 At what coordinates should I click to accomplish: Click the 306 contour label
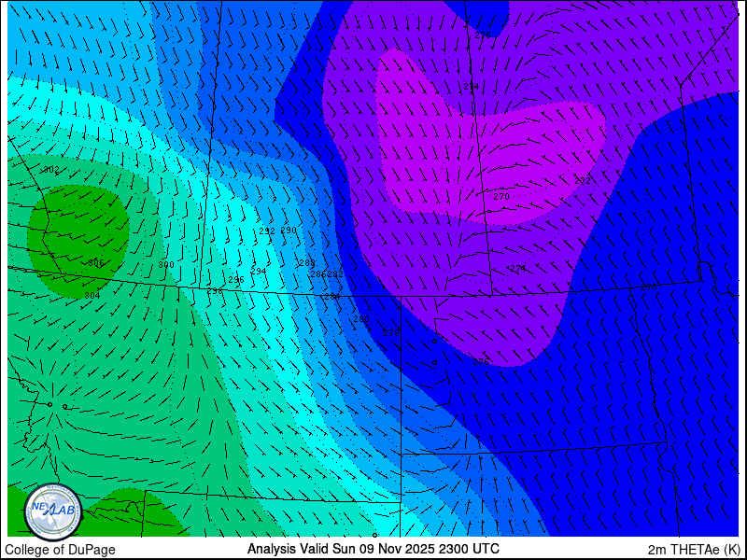click(x=96, y=263)
